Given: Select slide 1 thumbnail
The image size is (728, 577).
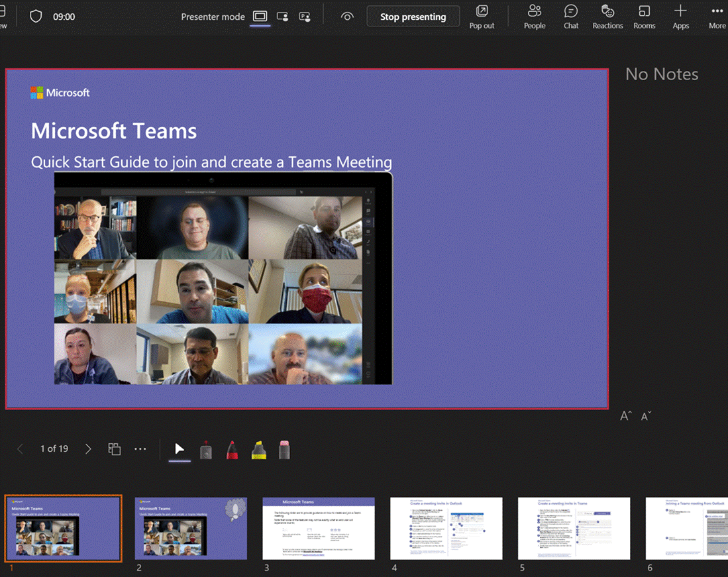Looking at the screenshot, I should point(63,528).
